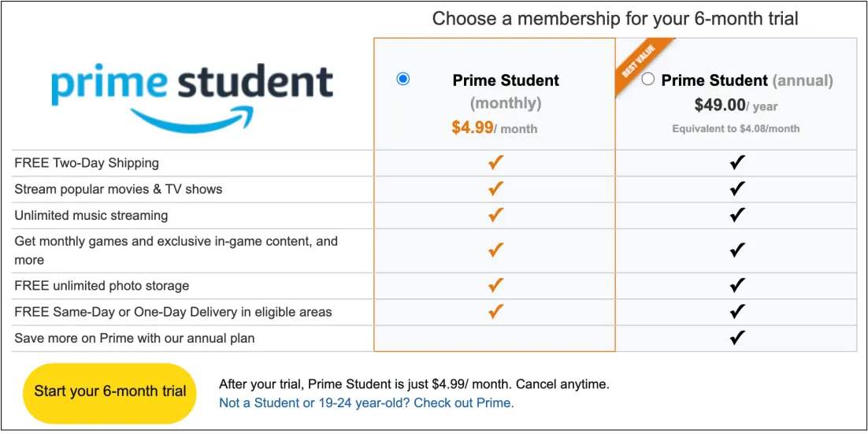868x434 pixels.
Task: Click the orange checkmark for Unlimited music streaming
Action: coord(495,215)
